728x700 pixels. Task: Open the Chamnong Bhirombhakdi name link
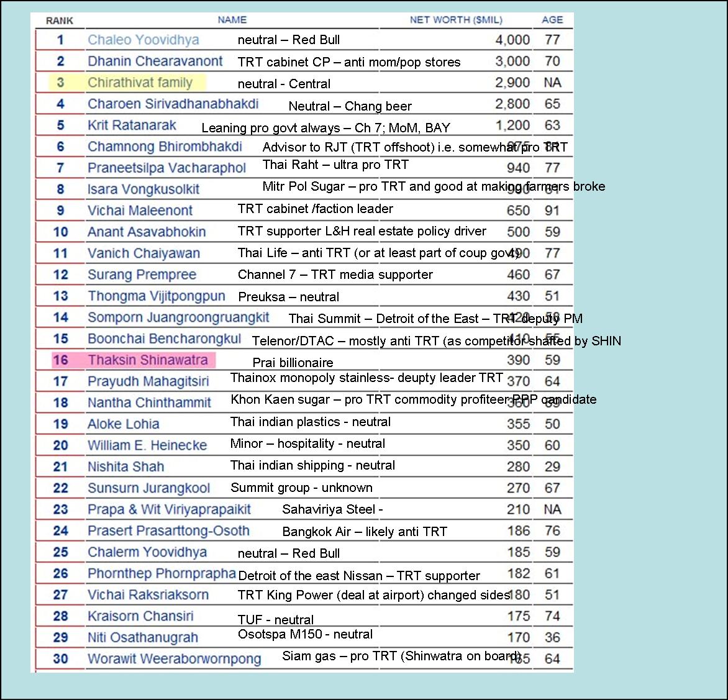(x=165, y=147)
